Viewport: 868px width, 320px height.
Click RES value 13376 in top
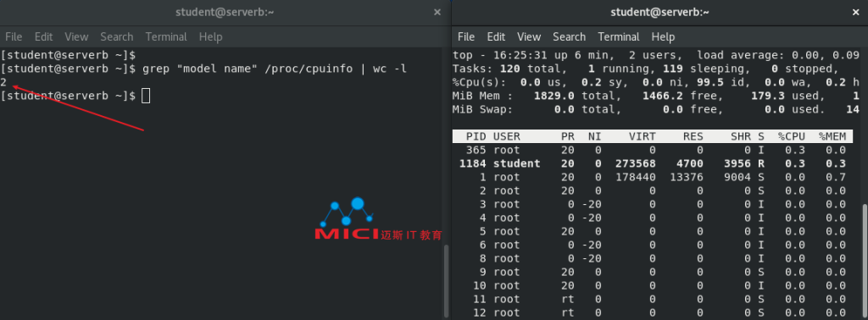(687, 177)
